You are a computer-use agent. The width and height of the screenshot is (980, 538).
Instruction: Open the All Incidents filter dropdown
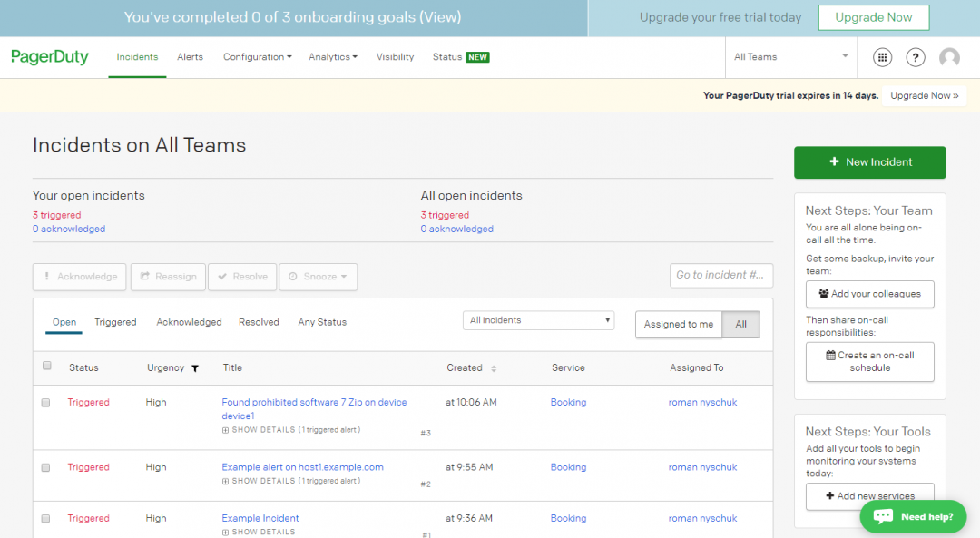tap(538, 320)
